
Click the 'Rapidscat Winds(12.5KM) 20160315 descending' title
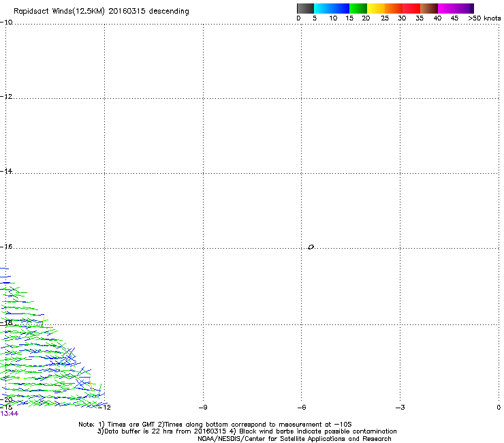pyautogui.click(x=101, y=12)
